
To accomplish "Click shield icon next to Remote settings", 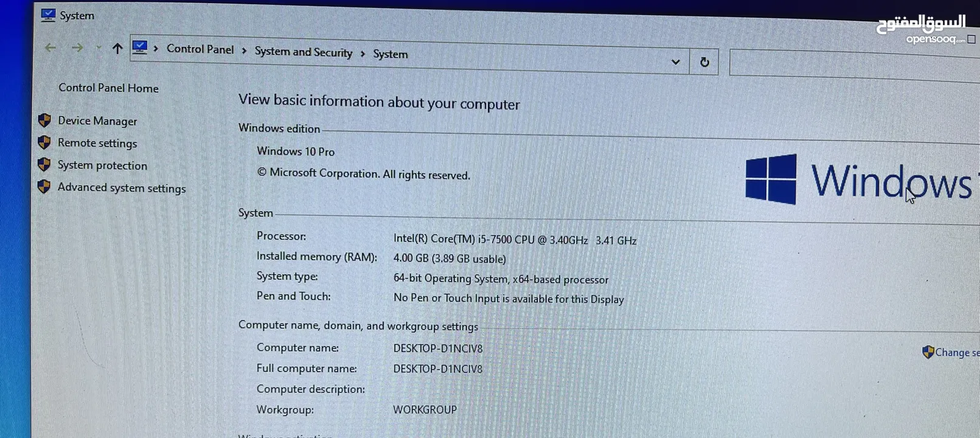I will pyautogui.click(x=44, y=142).
